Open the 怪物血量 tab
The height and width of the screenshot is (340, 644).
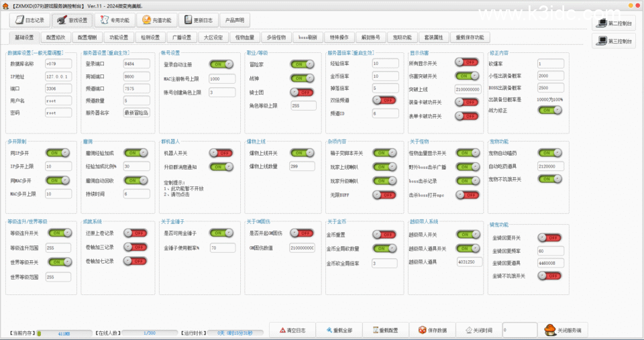(245, 38)
